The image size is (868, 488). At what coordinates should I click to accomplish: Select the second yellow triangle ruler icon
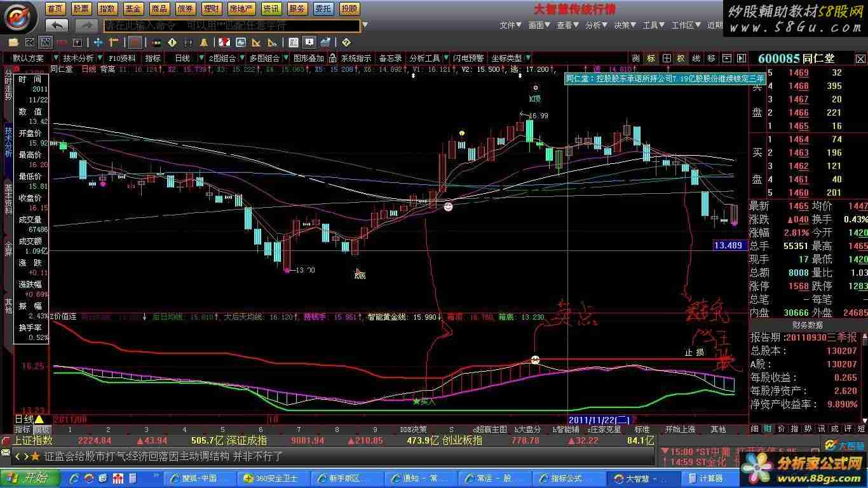coord(272,43)
